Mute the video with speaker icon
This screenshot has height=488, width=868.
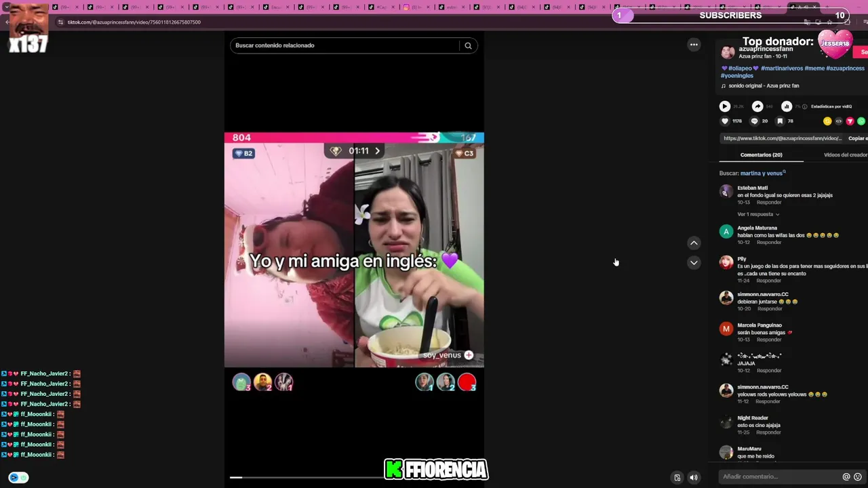694,478
